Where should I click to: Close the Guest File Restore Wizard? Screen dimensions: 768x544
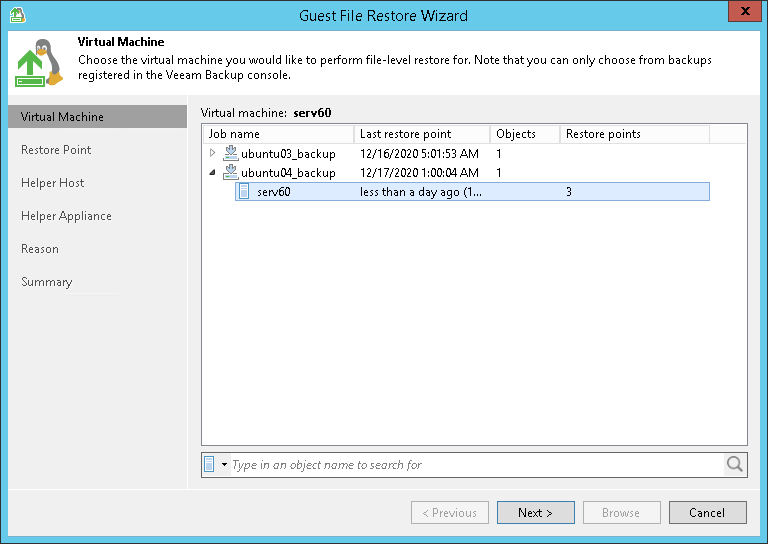(x=745, y=11)
